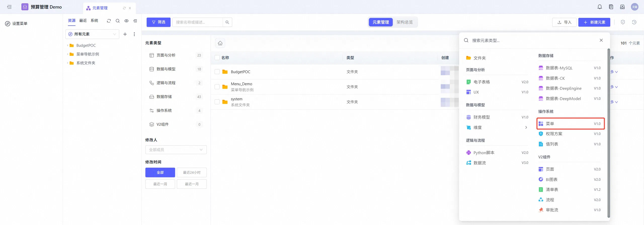
Task: Click the home breadcrumb icon
Action: [220, 43]
